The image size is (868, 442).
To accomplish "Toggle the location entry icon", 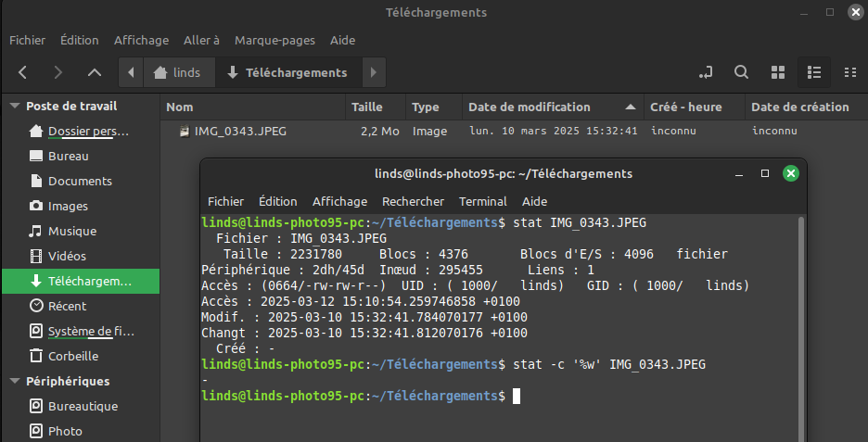I will click(706, 72).
